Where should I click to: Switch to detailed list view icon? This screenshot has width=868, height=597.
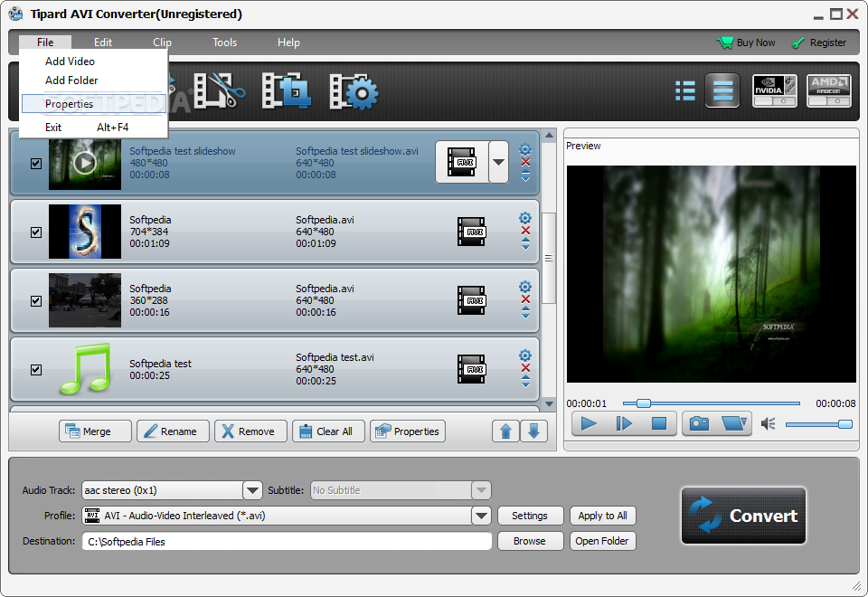pos(722,90)
